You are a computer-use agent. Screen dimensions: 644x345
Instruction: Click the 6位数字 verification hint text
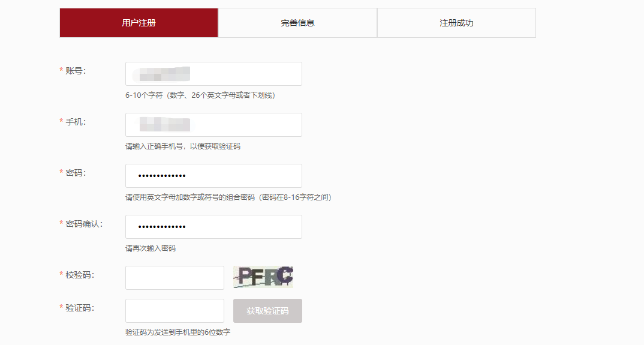[178, 332]
